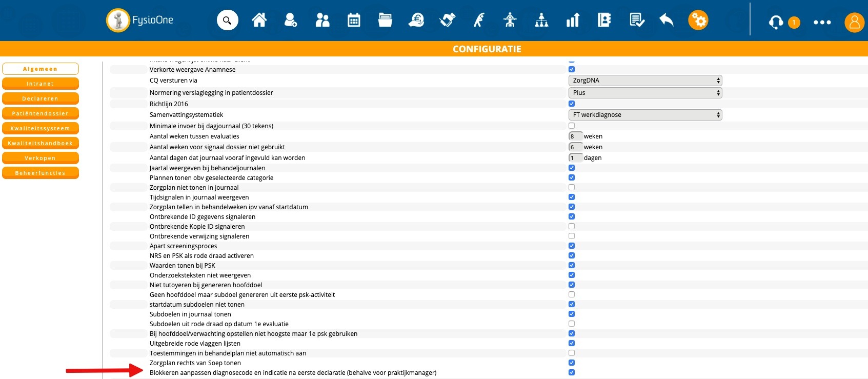Open the headset support icon

tap(776, 22)
